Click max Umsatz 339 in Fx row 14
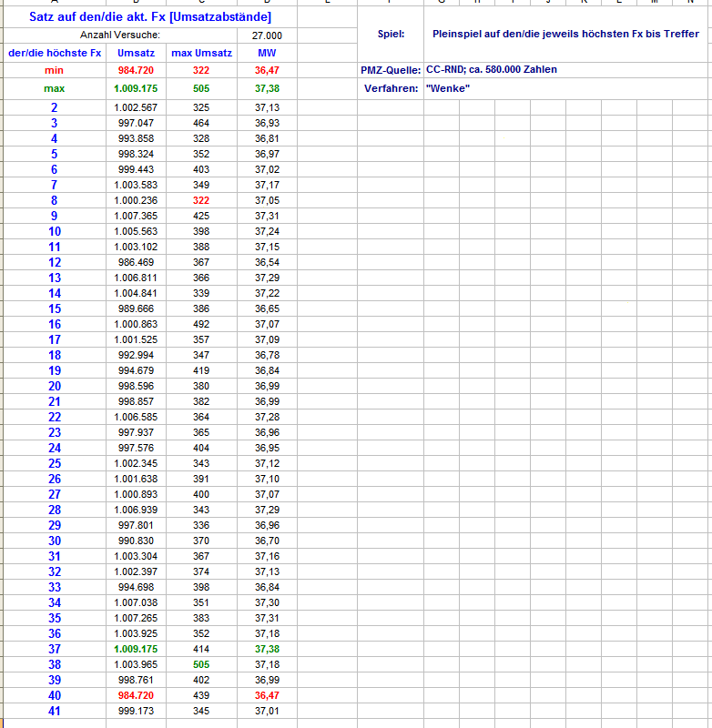The height and width of the screenshot is (728, 712). click(x=201, y=293)
